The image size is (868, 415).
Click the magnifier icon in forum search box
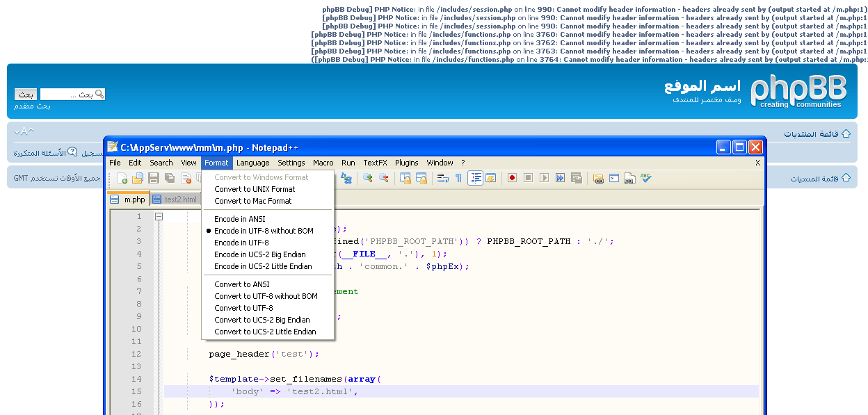tap(99, 94)
